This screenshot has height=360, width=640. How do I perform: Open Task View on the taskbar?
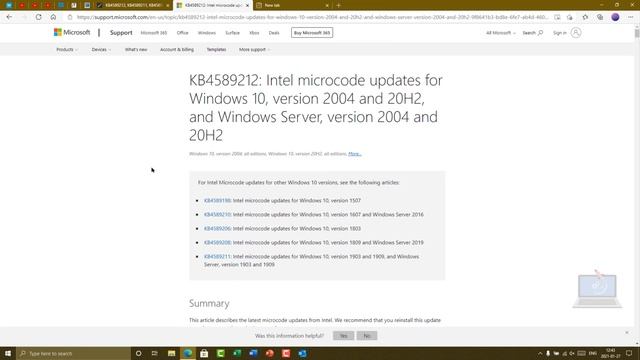click(155, 353)
